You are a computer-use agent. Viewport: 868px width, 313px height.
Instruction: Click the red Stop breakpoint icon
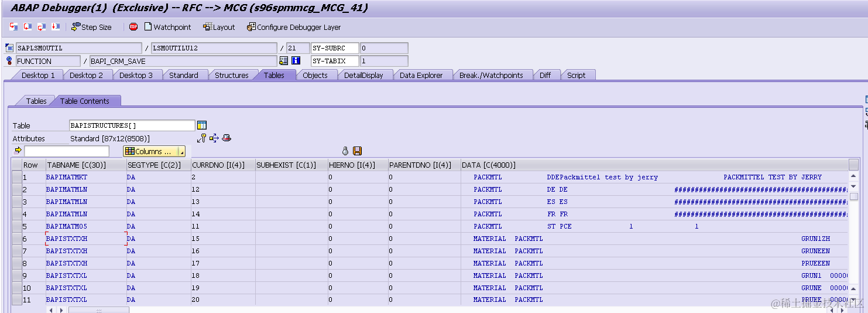133,27
